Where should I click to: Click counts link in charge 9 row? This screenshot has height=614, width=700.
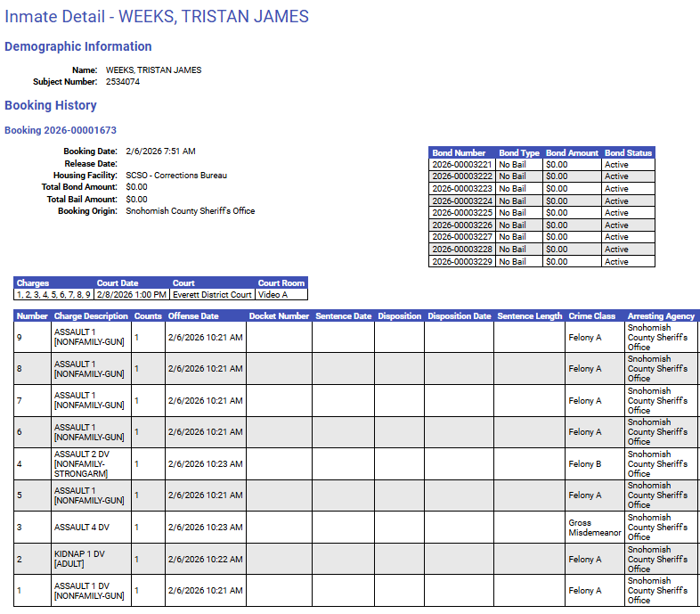[x=136, y=337]
